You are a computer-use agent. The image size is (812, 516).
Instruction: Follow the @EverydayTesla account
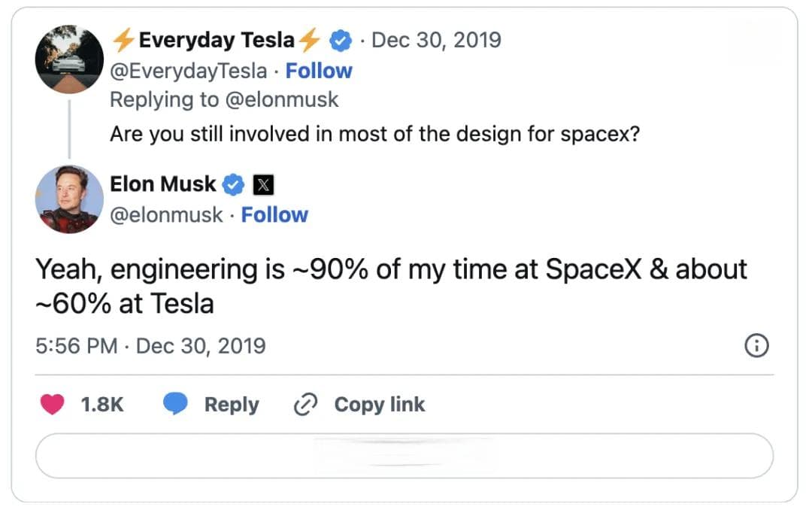pyautogui.click(x=319, y=71)
